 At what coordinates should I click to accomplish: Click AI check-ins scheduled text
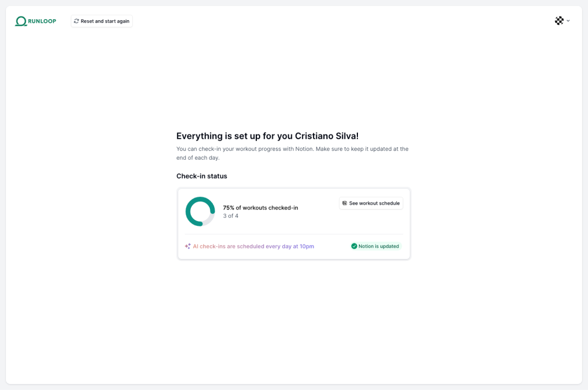[x=254, y=247]
